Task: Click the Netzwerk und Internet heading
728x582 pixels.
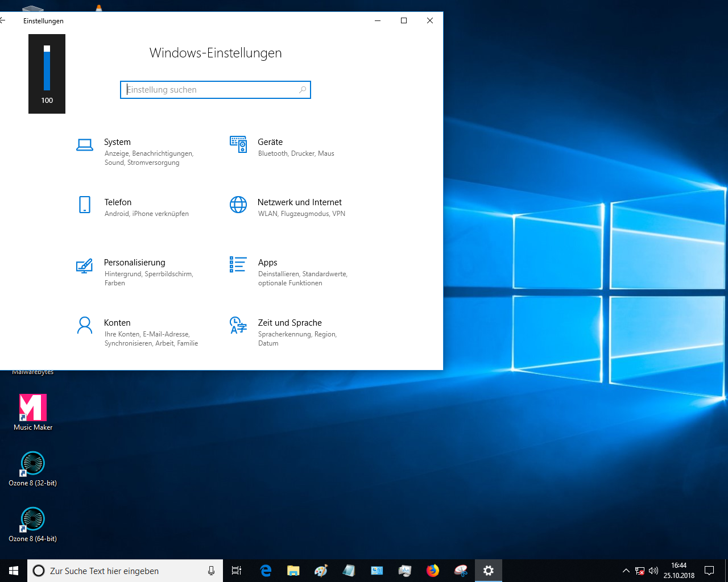Action: (x=300, y=202)
